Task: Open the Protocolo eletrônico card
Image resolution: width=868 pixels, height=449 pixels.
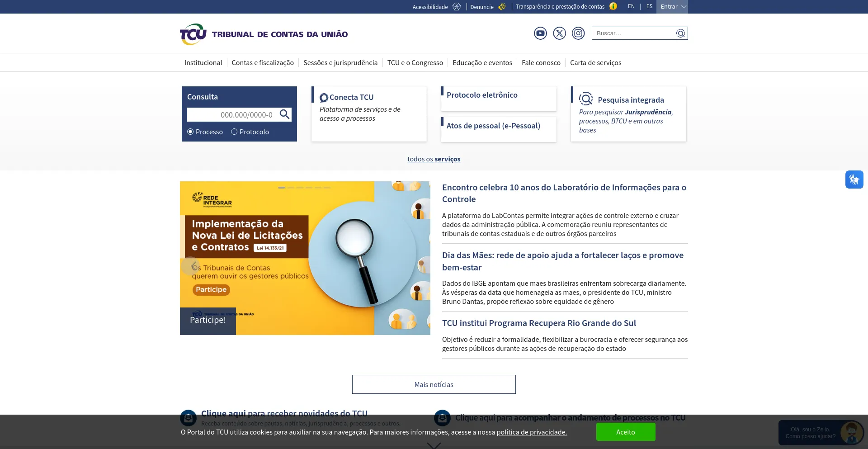Action: tap(499, 99)
